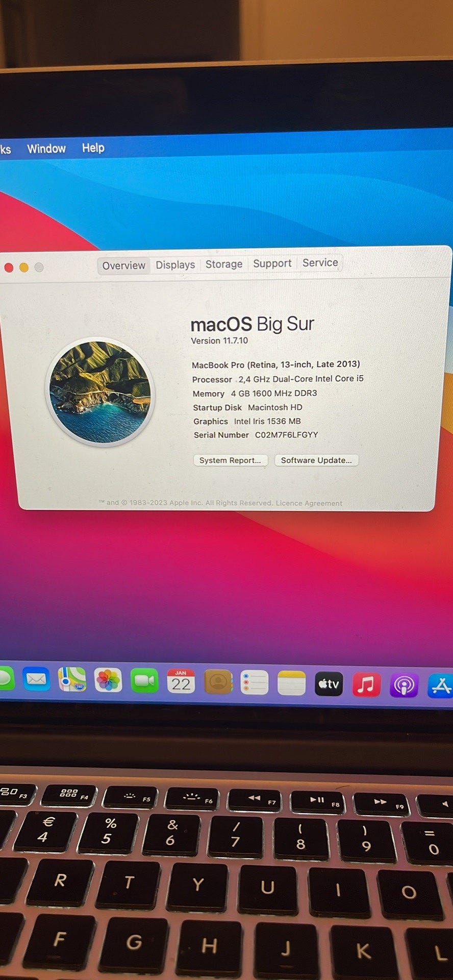Open the Calendar icon showing 22
453x980 pixels.
coord(181,681)
